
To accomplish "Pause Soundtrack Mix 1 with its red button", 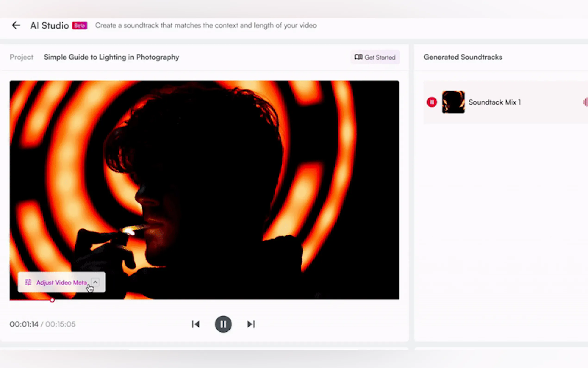I will point(432,102).
